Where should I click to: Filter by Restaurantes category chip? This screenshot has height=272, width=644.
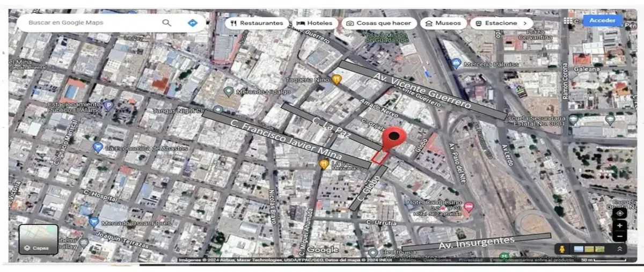(x=256, y=23)
